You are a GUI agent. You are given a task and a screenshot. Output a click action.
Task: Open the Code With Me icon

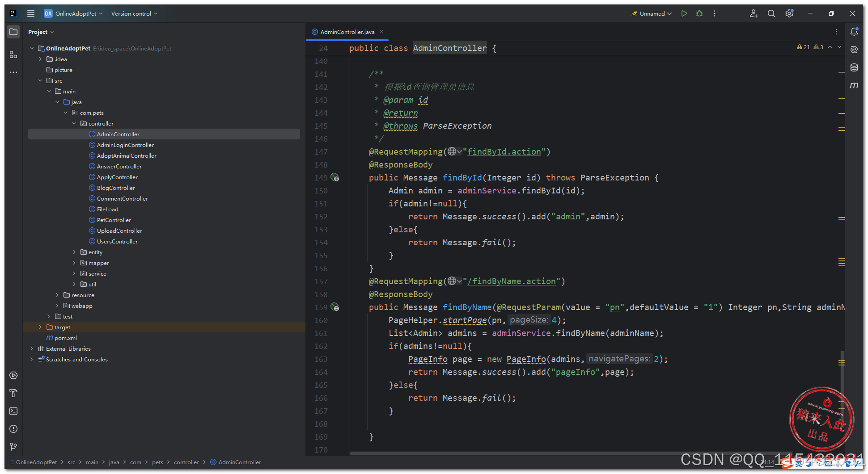[754, 13]
